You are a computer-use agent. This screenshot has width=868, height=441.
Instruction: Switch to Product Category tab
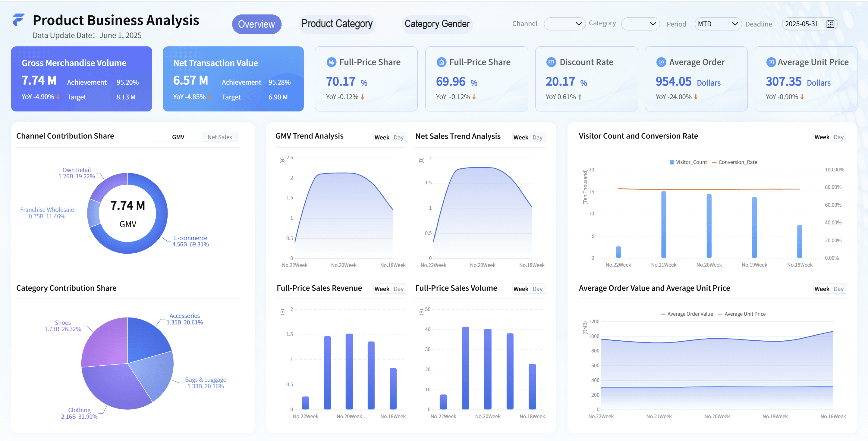click(337, 24)
